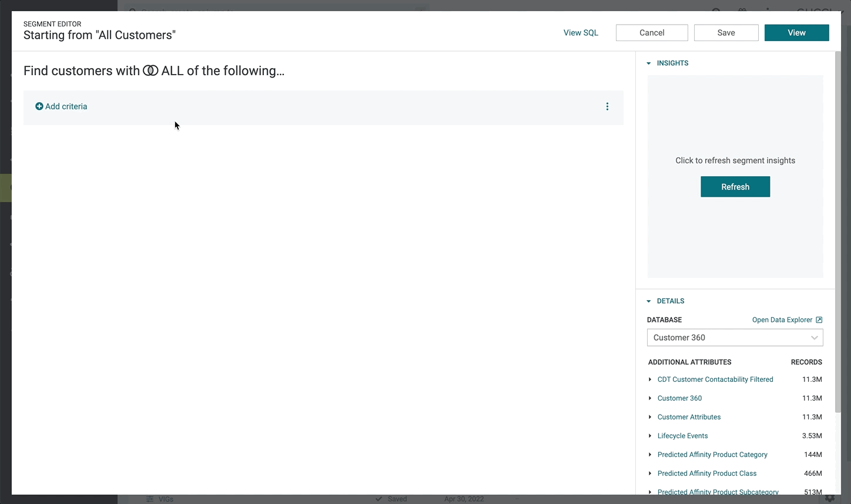Expand the Lifecycle Events attribute
Viewport: 851px width, 504px height.
click(650, 436)
